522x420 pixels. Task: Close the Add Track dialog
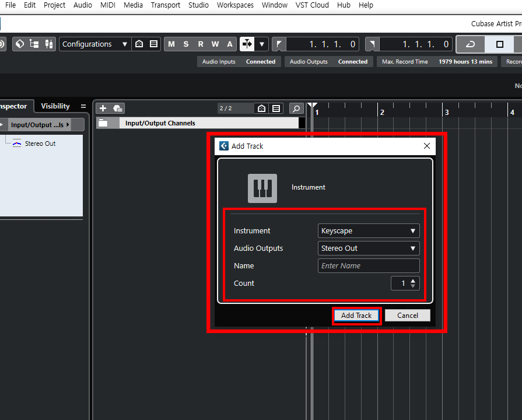coord(427,146)
